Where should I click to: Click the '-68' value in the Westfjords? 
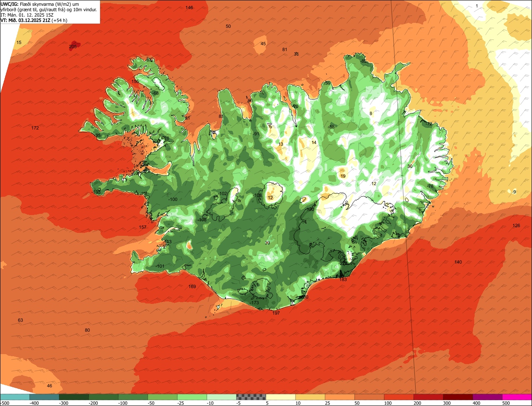point(155,93)
